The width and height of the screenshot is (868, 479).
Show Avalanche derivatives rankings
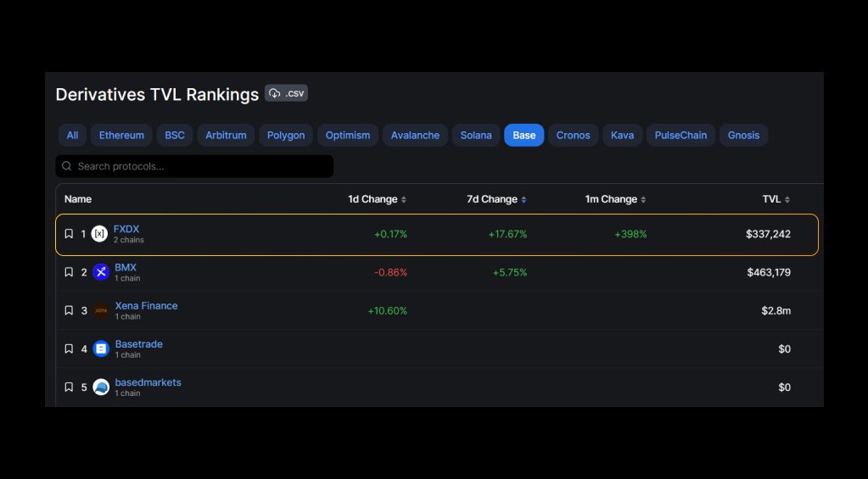click(415, 135)
